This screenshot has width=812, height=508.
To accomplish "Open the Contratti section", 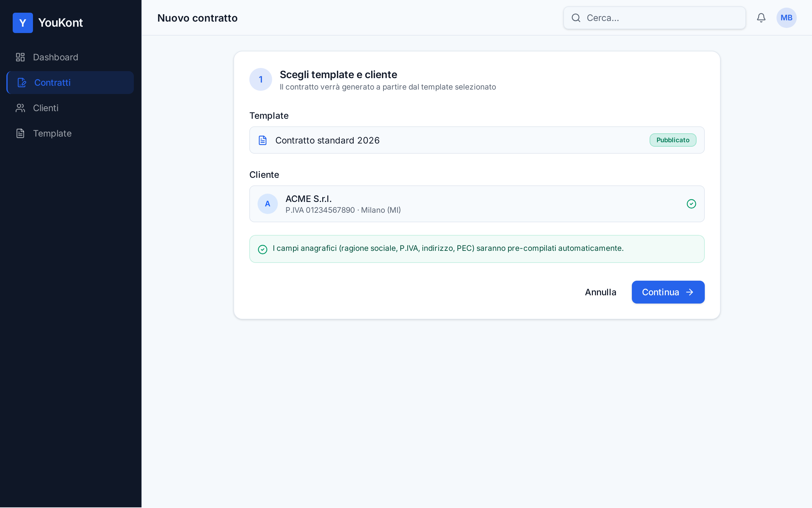I will pos(70,83).
